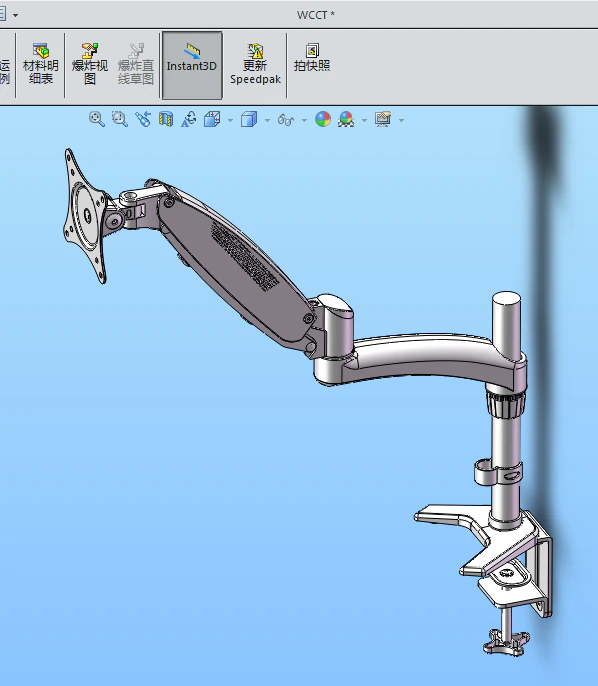The image size is (598, 686).
Task: Click the WCCT document title
Action: point(315,15)
